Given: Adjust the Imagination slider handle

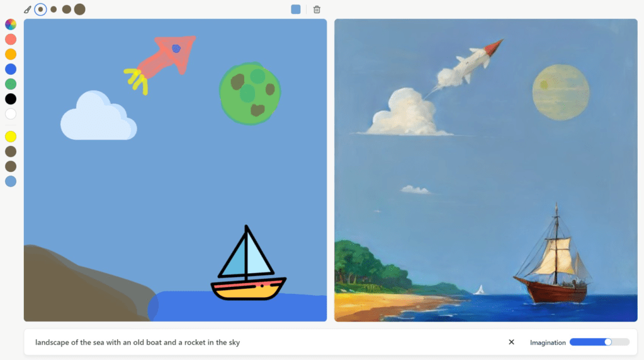Looking at the screenshot, I should [x=608, y=342].
